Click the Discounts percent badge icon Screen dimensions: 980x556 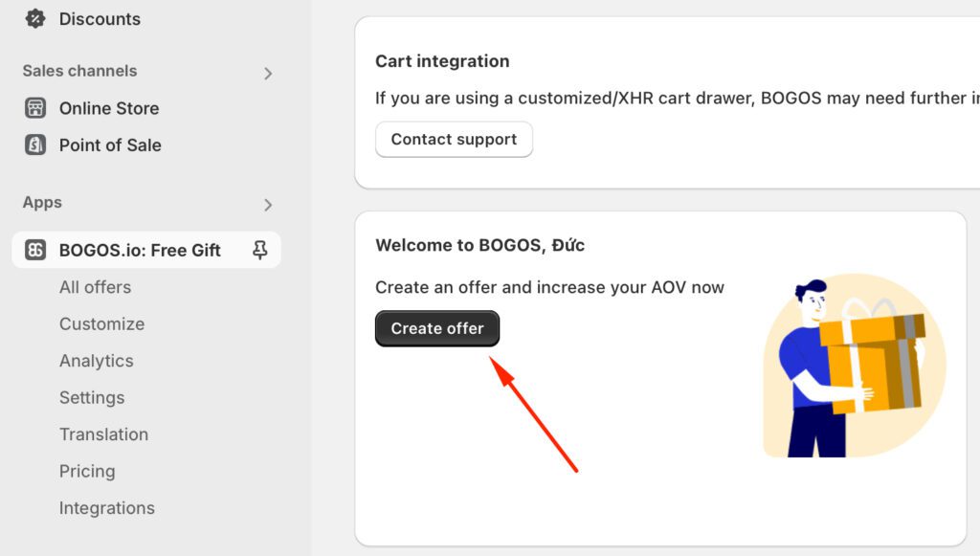(x=35, y=18)
